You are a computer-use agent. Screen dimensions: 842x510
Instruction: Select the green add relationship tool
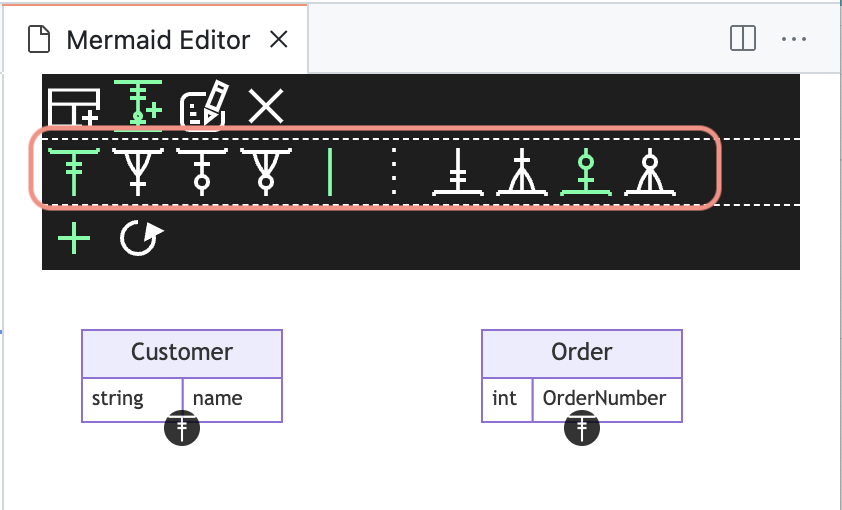(138, 105)
